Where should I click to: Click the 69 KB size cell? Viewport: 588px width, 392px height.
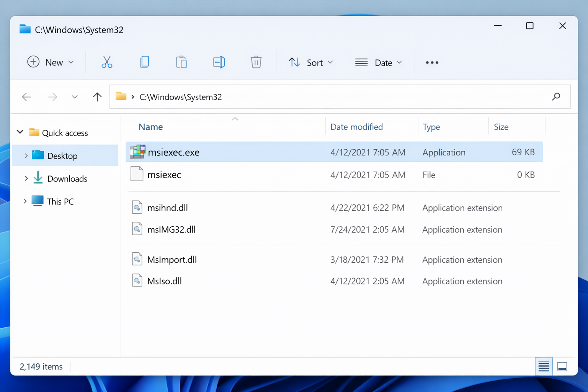(523, 152)
